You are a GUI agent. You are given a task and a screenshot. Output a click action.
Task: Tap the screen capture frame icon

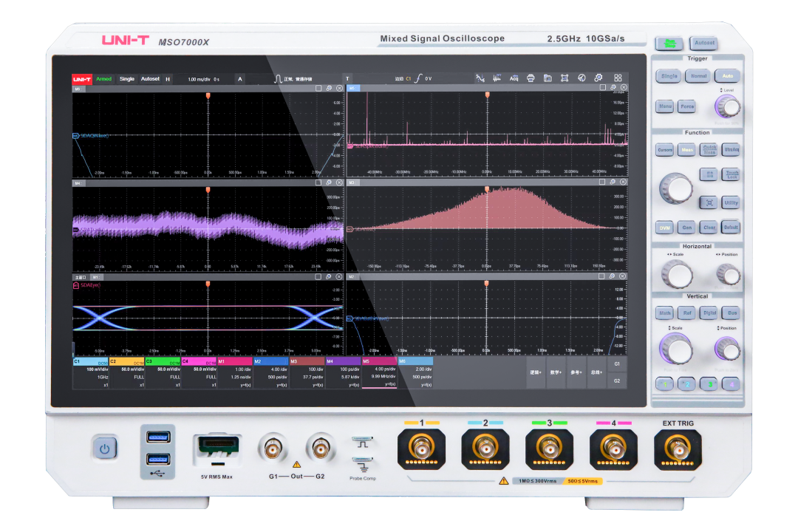[x=565, y=78]
